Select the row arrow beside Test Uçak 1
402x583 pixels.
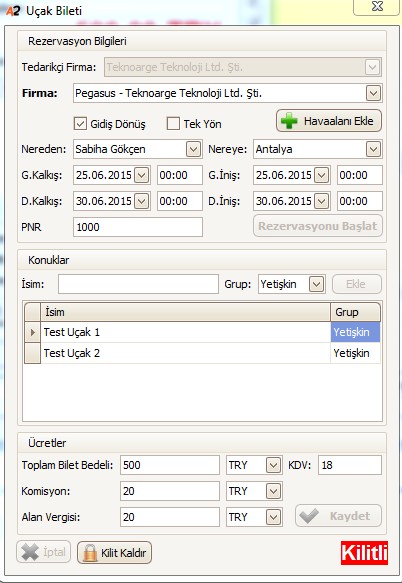click(x=32, y=332)
